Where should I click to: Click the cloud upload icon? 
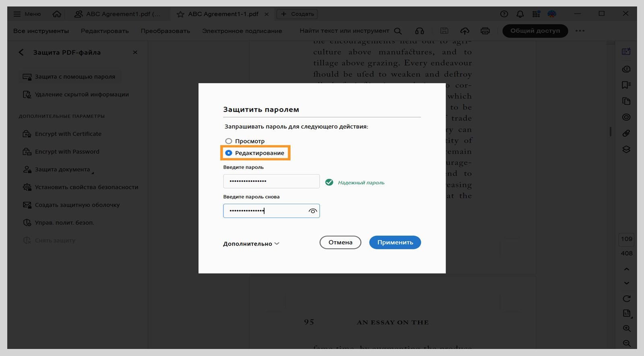pos(465,31)
